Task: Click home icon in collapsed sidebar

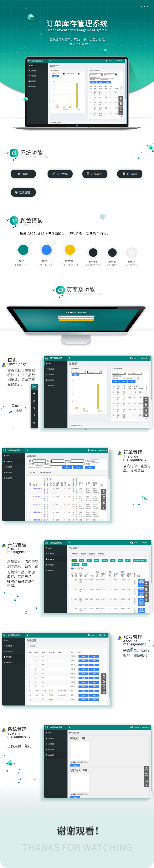Action: [34, 394]
